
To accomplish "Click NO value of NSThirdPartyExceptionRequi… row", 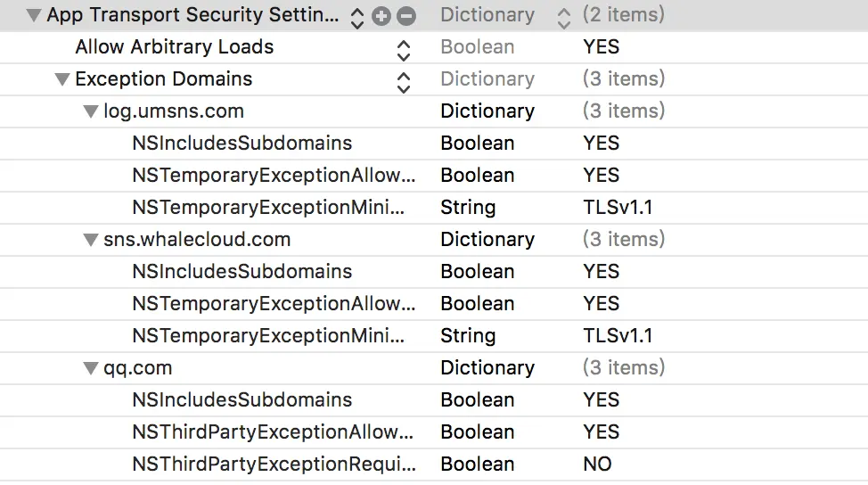I will coord(598,464).
